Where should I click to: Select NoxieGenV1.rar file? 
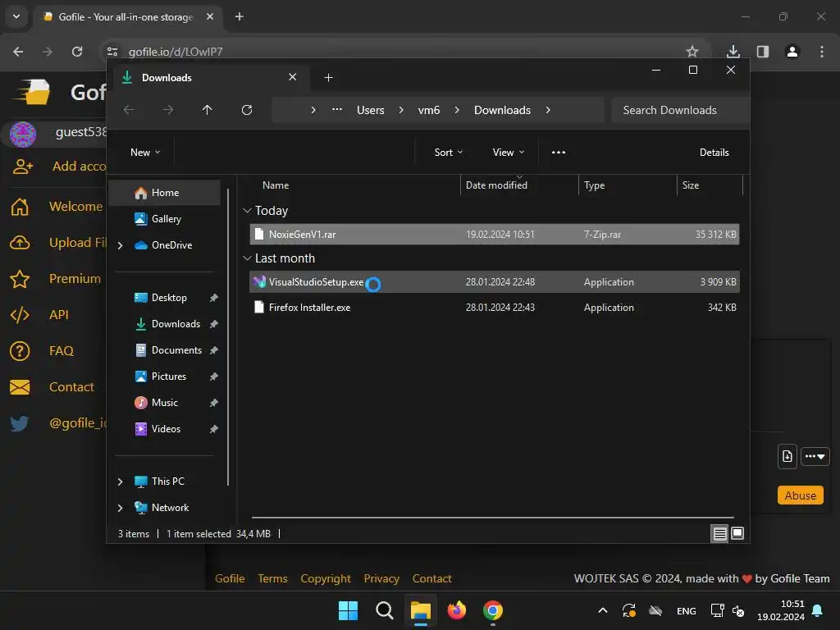pos(494,234)
